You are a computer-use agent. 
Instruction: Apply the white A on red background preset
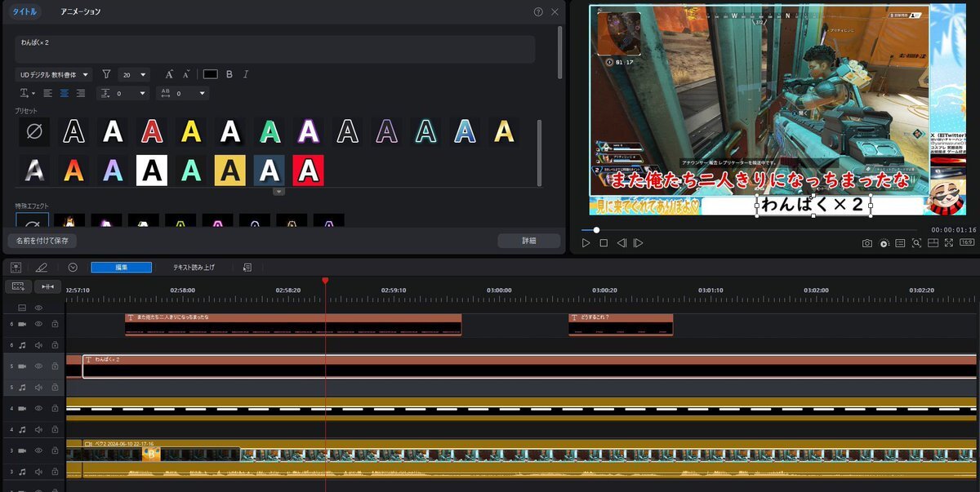click(x=309, y=170)
